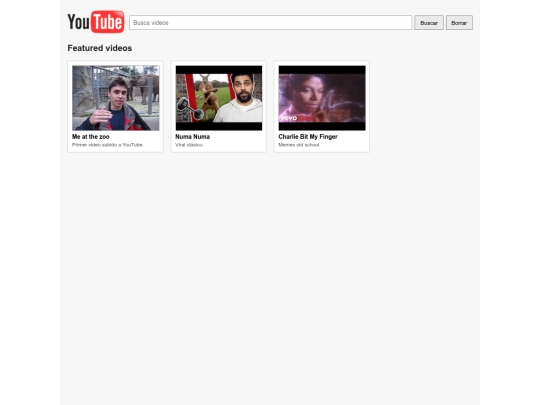Focus the Busca videos search field
This screenshot has width=540, height=405.
coord(270,23)
